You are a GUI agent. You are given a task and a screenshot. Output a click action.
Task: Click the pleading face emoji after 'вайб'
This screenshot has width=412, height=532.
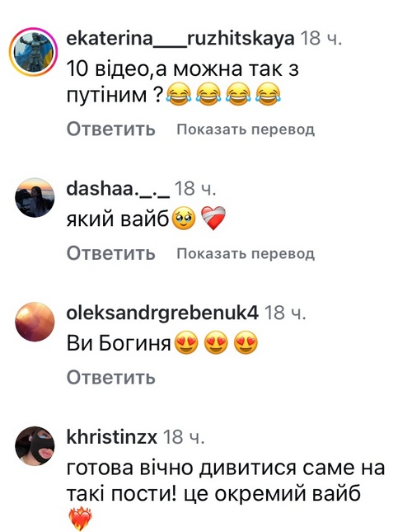click(184, 219)
